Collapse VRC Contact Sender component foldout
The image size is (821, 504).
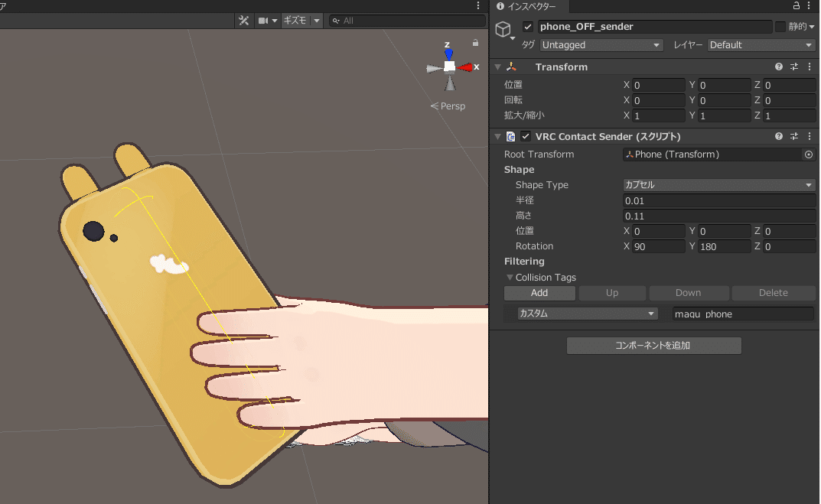pyautogui.click(x=498, y=137)
